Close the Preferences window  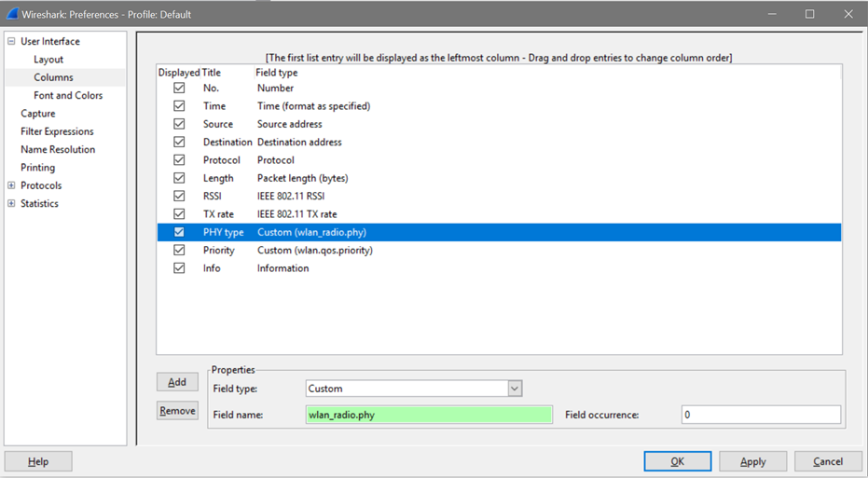pyautogui.click(x=848, y=14)
